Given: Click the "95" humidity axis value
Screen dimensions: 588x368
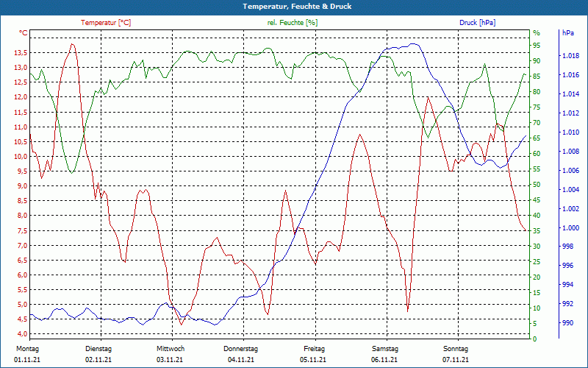Looking at the screenshot, I should tap(537, 46).
